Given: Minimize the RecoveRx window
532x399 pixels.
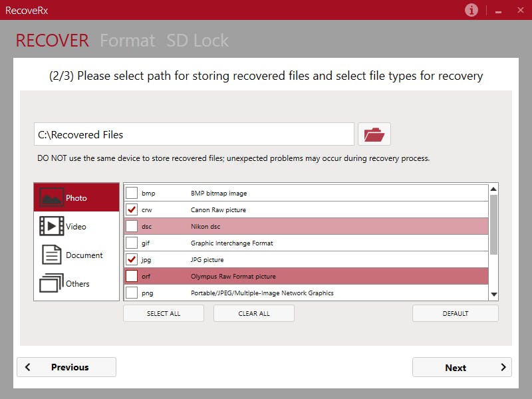Looking at the screenshot, I should pyautogui.click(x=498, y=11).
